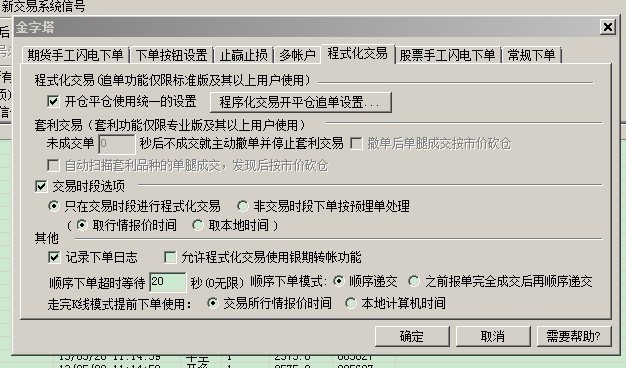
Task: Toggle 开仓平仓使用统一的设置 checkbox
Action: (x=53, y=101)
